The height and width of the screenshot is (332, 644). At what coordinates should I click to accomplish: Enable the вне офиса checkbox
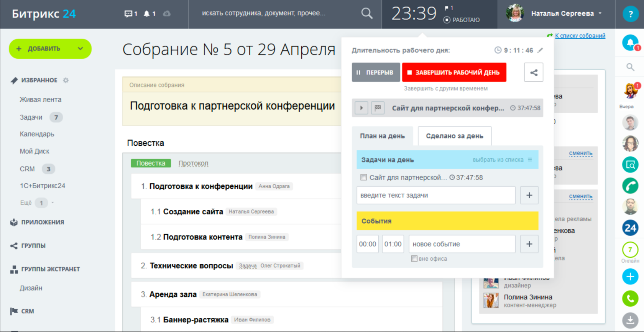414,259
